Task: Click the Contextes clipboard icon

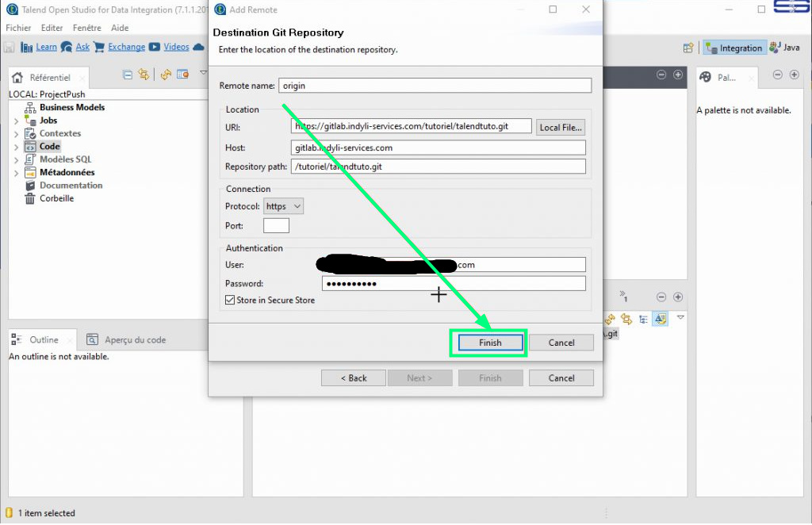Action: (31, 133)
